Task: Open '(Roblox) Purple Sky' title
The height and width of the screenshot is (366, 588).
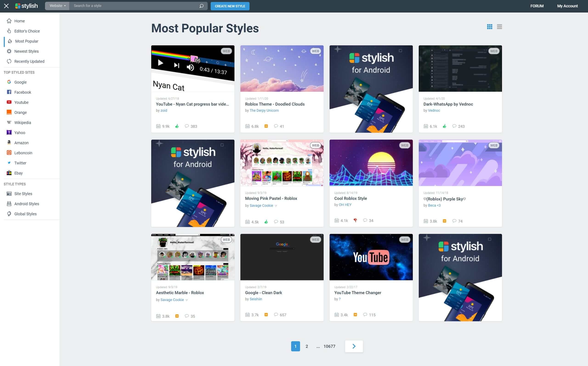Action: [x=444, y=199]
